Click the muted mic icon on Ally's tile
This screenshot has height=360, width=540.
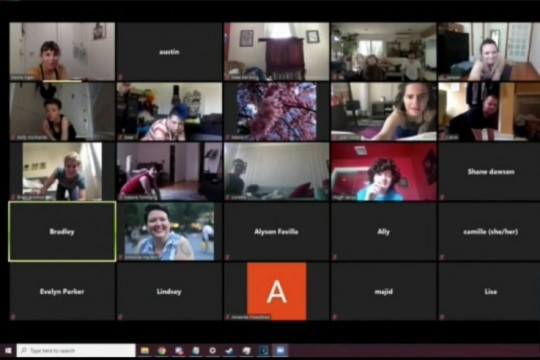point(335,257)
